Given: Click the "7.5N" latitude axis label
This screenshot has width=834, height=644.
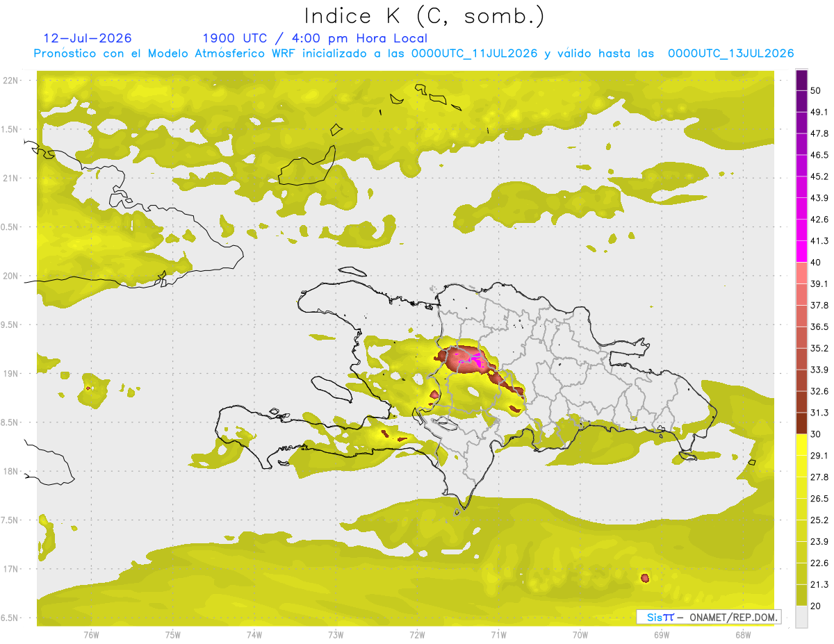Looking at the screenshot, I should [10, 520].
